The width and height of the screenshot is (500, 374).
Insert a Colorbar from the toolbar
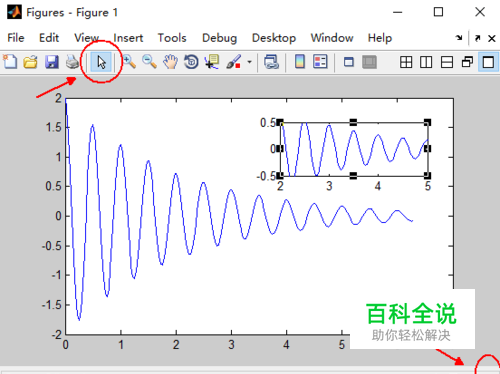(300, 62)
